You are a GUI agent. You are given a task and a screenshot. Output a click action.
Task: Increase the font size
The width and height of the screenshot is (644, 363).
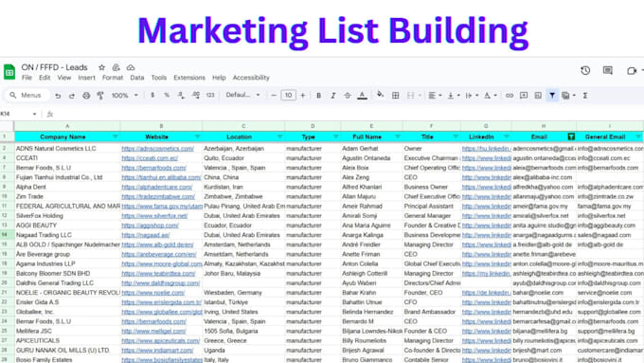(x=303, y=95)
